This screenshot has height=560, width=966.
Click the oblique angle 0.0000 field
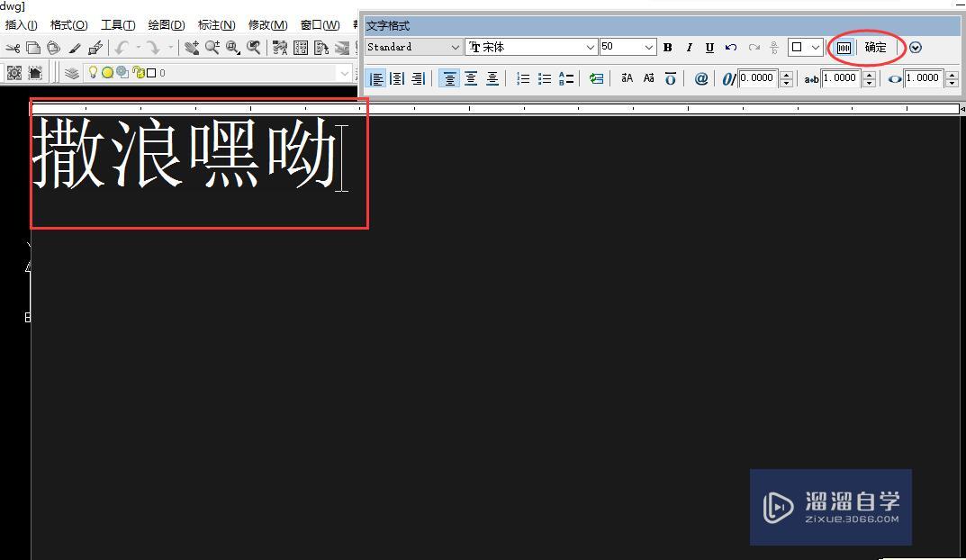[758, 78]
